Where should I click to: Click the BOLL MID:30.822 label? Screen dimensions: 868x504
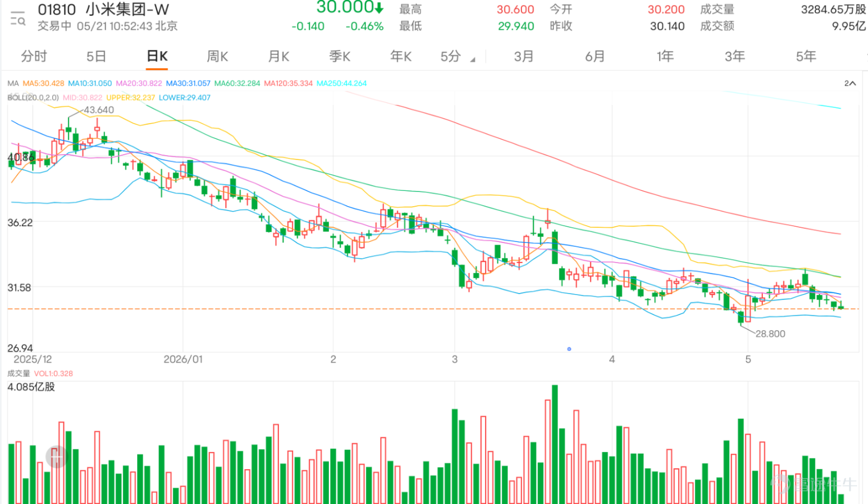coord(82,98)
